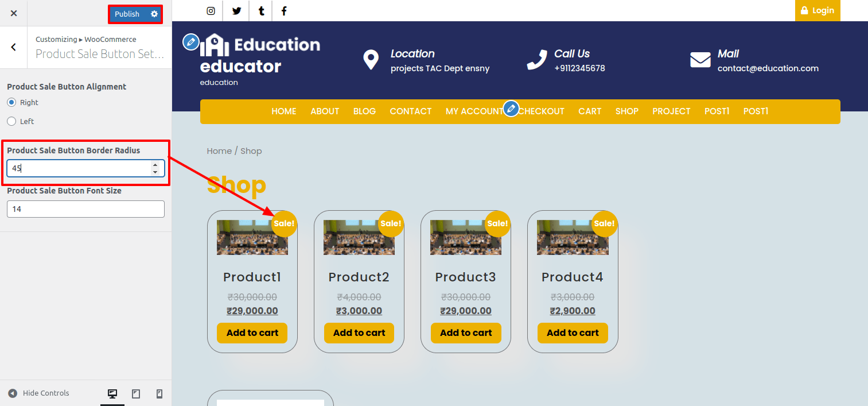Click the Twitter icon in top bar
This screenshot has width=868, height=406.
click(236, 11)
